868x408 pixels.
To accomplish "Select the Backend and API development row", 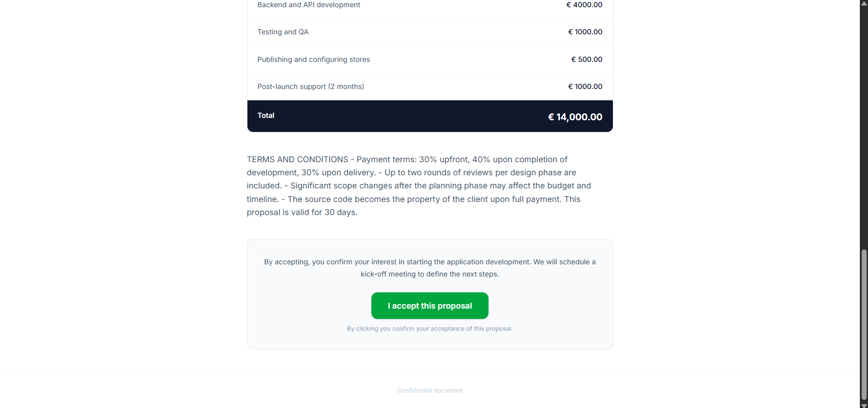I will pyautogui.click(x=429, y=5).
